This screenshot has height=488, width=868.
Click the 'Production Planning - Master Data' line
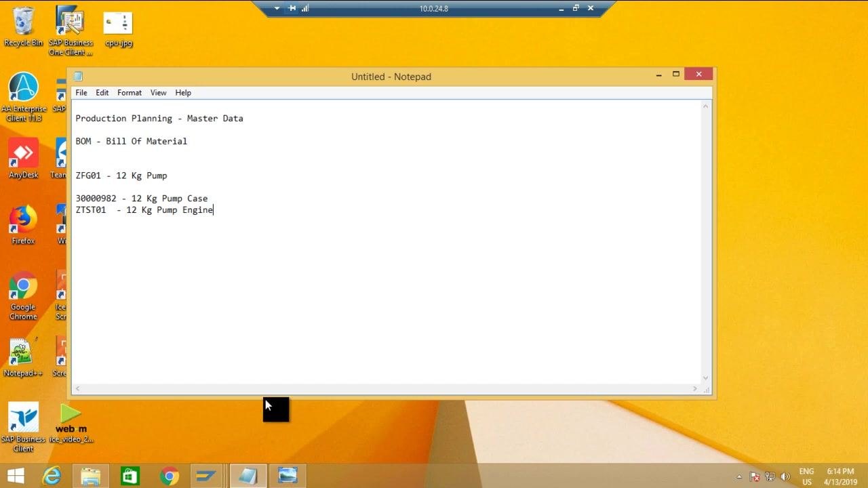(x=159, y=119)
